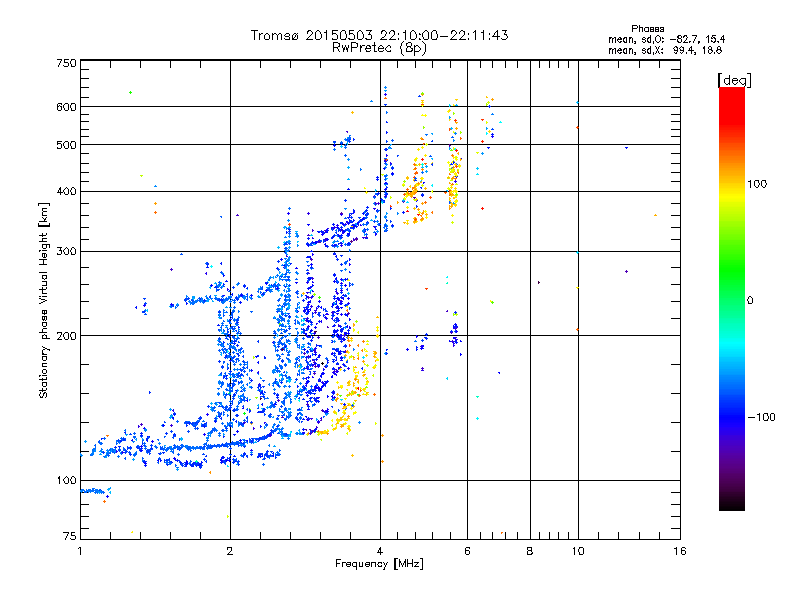
Task: Click the 'mean, sd,O: -82.7, 15.4' line
Action: click(x=666, y=39)
